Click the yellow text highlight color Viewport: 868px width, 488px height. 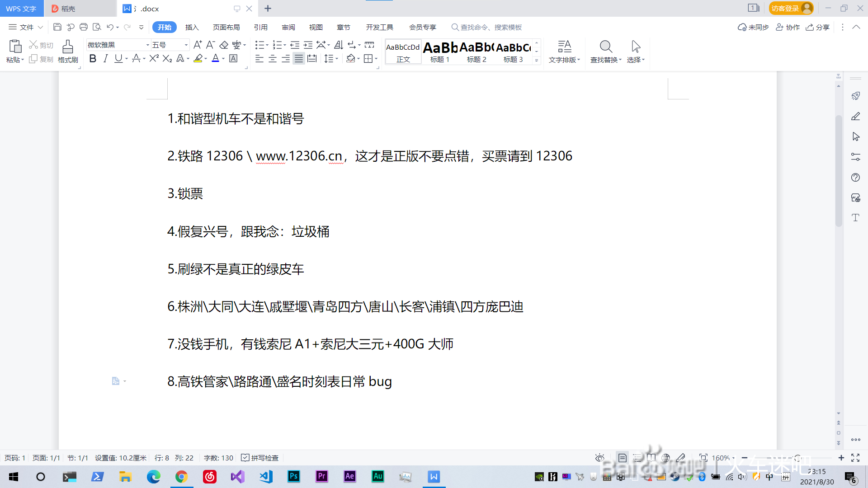click(x=198, y=58)
